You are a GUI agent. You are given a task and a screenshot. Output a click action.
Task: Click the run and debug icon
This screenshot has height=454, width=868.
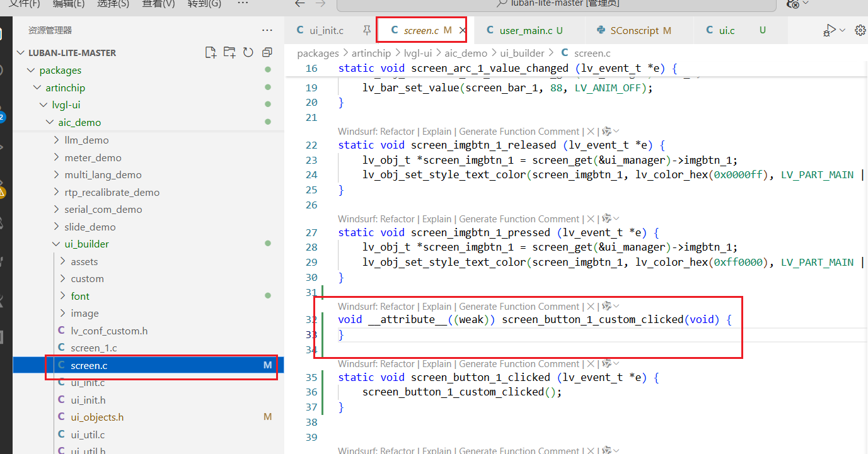pos(829,30)
